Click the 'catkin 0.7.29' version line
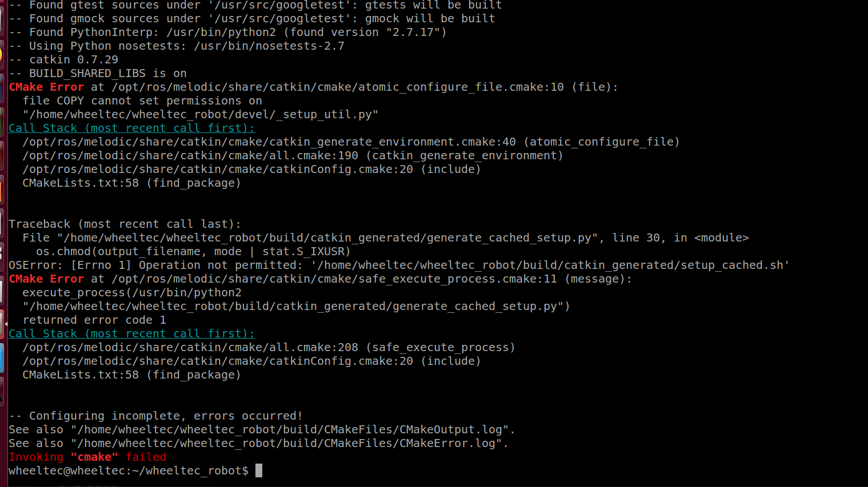The image size is (868, 487). (x=63, y=59)
